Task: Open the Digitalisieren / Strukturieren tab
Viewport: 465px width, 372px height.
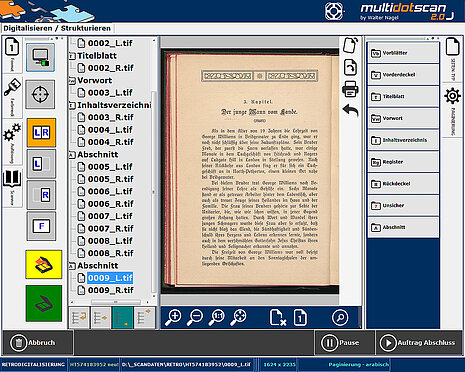Action: 57,28
